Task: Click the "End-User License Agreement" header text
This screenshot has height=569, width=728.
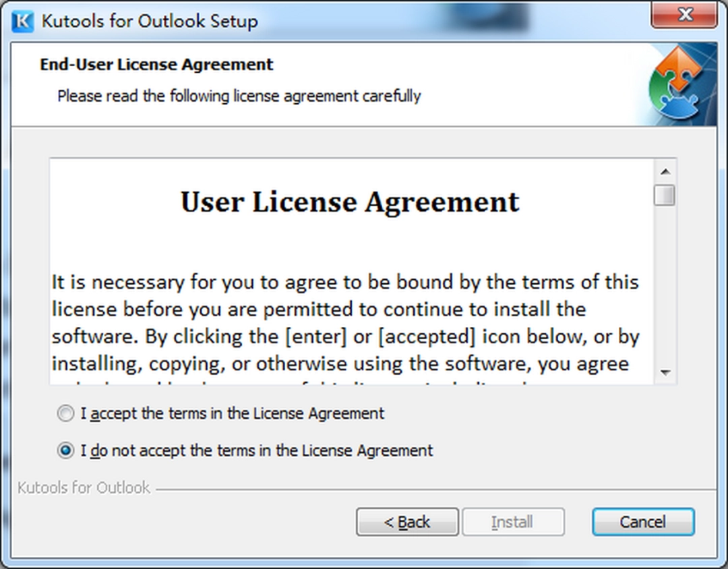Action: point(156,64)
